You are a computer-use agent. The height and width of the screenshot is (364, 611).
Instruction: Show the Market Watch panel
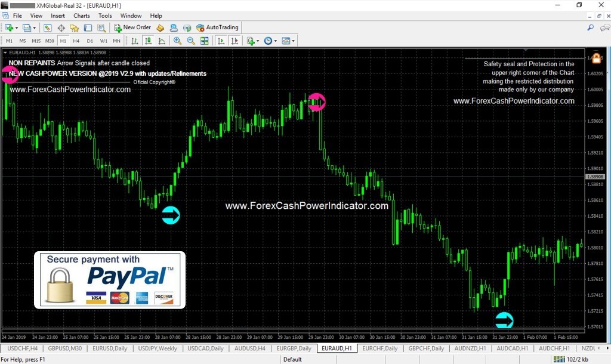pos(48,27)
